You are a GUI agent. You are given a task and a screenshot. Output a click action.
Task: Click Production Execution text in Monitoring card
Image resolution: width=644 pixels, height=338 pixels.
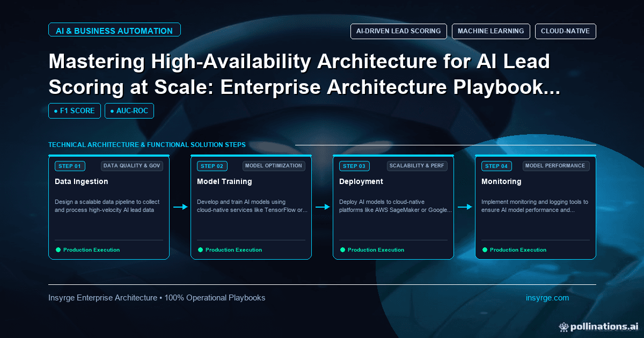[518, 250]
